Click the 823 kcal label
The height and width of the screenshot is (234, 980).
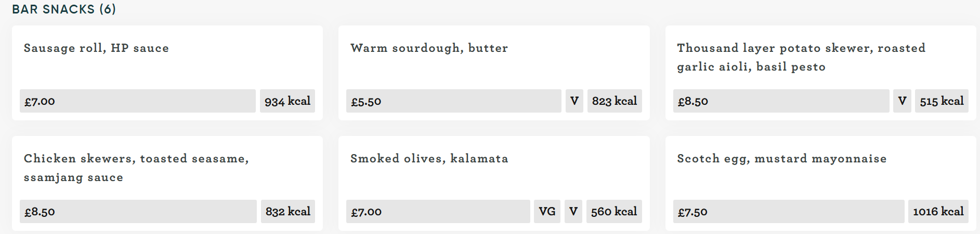pos(614,101)
